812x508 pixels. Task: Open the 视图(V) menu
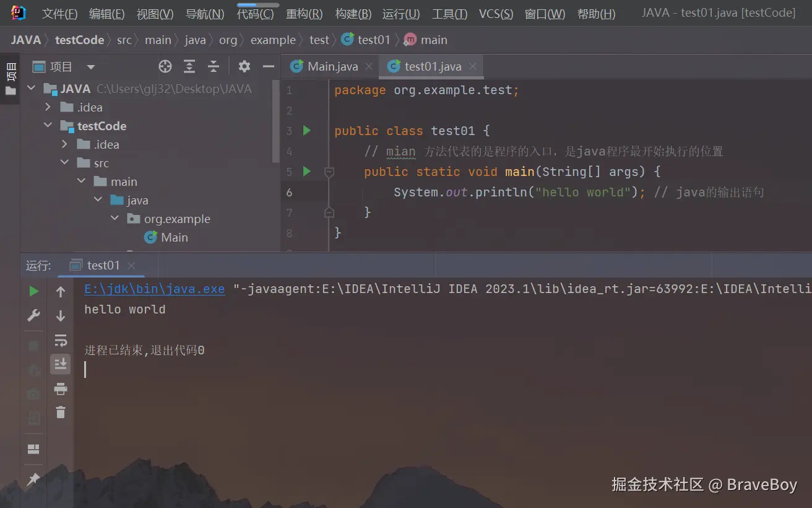(x=155, y=14)
